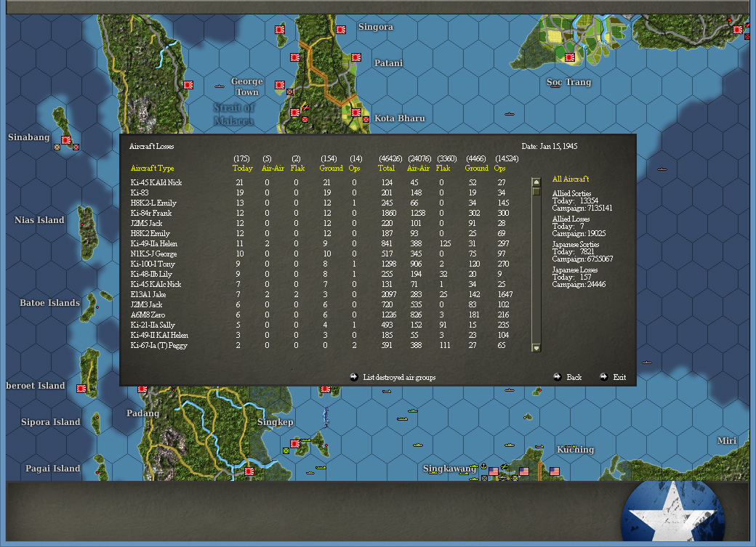Click the arrow icon next to Exit
Viewport: 756px width, 547px height.
click(x=603, y=377)
